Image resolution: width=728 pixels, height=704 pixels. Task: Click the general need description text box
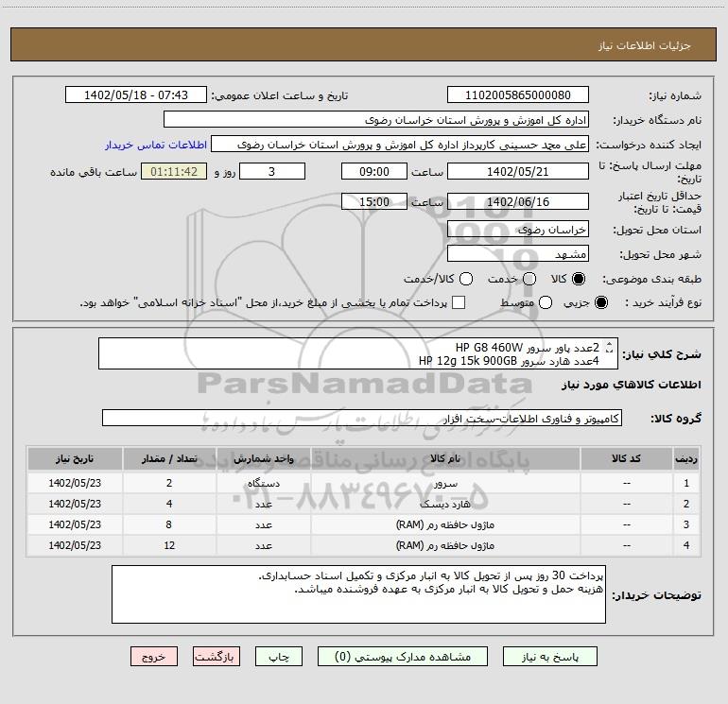pyautogui.click(x=358, y=353)
